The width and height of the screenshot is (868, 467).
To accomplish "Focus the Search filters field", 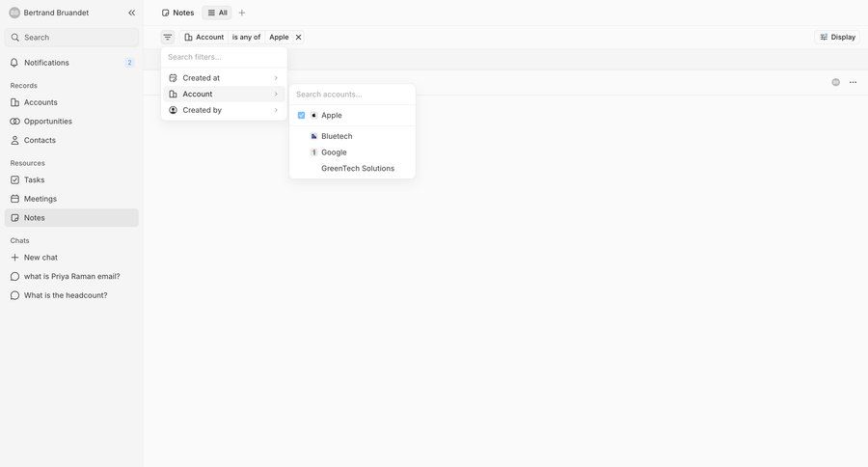I will (224, 57).
